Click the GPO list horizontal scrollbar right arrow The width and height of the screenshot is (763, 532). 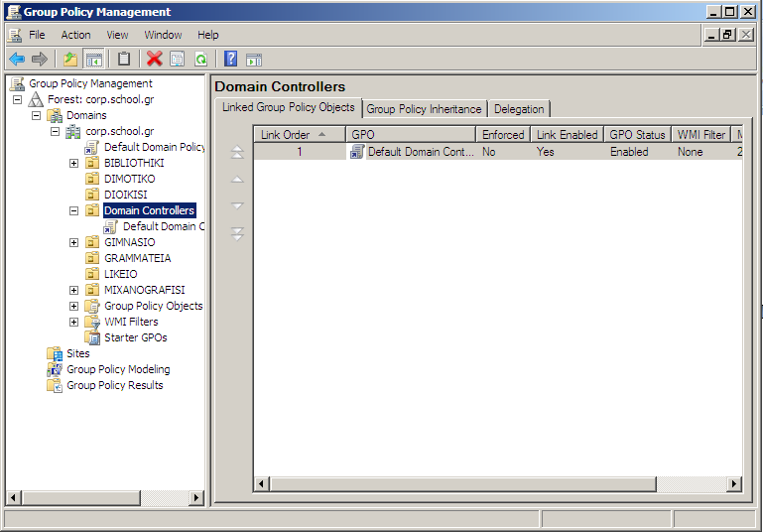(734, 484)
